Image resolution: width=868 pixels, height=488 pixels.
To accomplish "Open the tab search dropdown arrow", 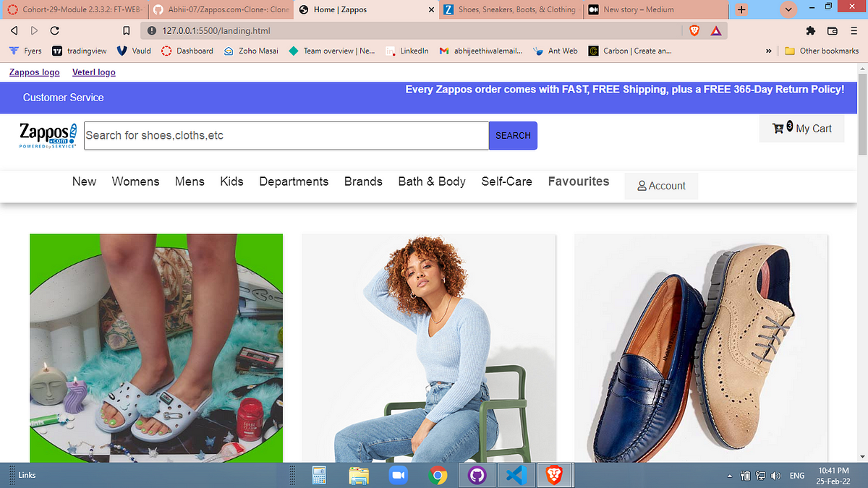I will tap(788, 9).
